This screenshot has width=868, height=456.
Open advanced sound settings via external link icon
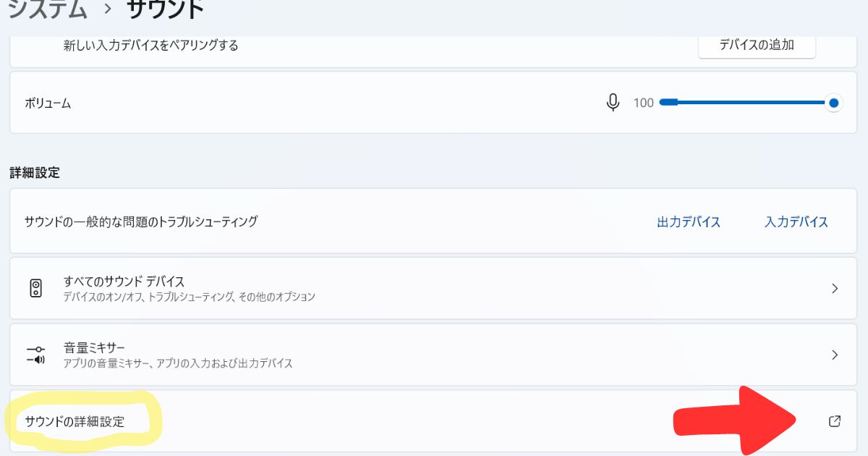[x=835, y=420]
